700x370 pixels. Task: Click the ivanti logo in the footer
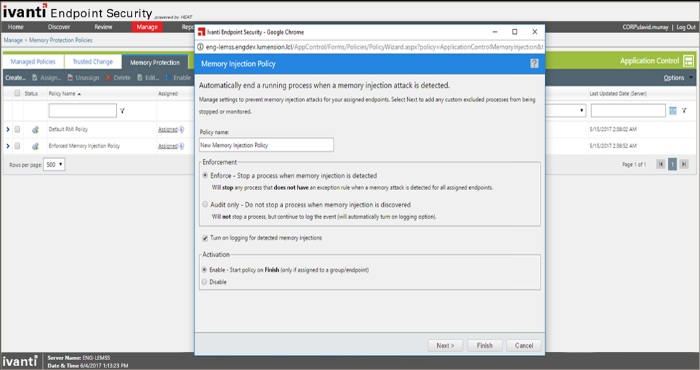click(20, 361)
